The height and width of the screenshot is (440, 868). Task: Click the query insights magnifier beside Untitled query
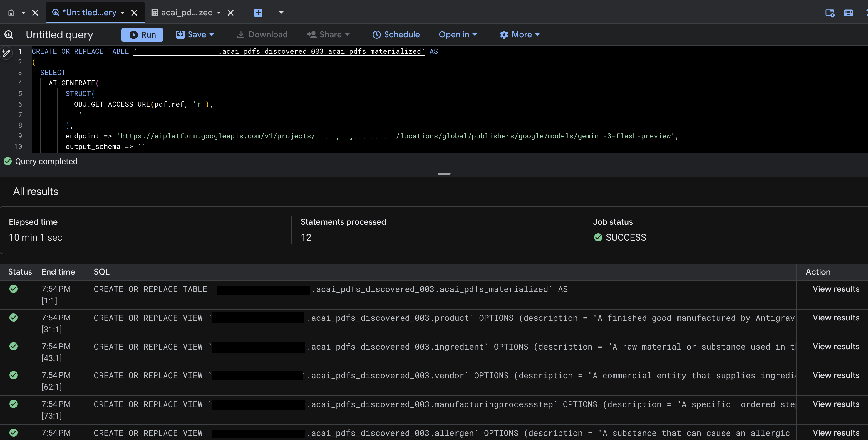[9, 34]
